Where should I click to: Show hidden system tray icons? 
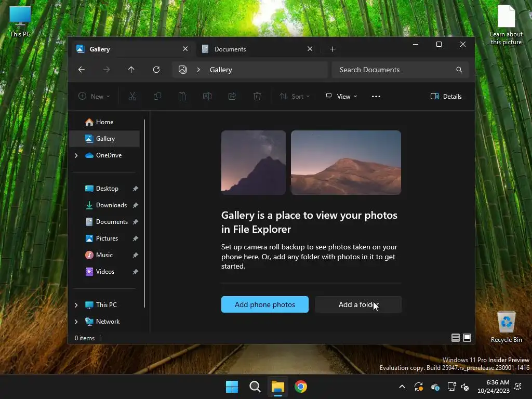pyautogui.click(x=402, y=387)
